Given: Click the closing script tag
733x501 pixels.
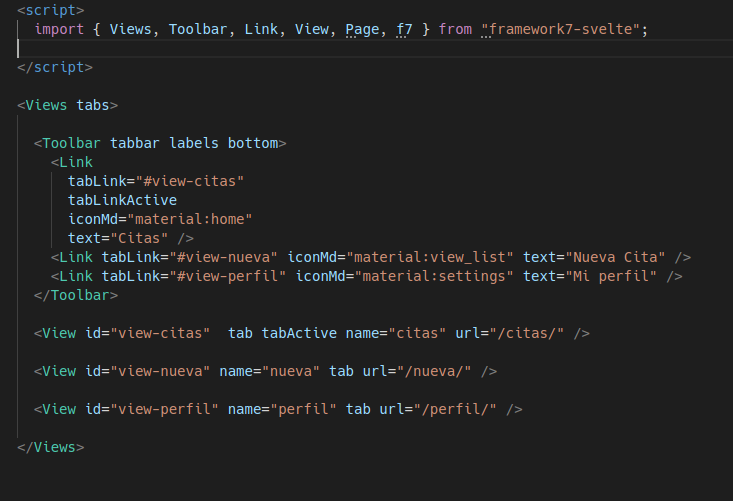Looking at the screenshot, I should click(x=55, y=67).
